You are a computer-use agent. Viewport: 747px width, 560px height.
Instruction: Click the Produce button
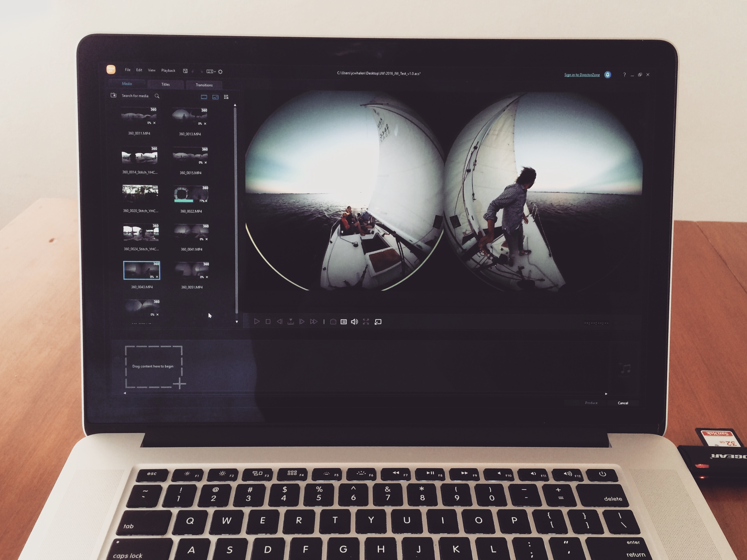click(x=591, y=403)
